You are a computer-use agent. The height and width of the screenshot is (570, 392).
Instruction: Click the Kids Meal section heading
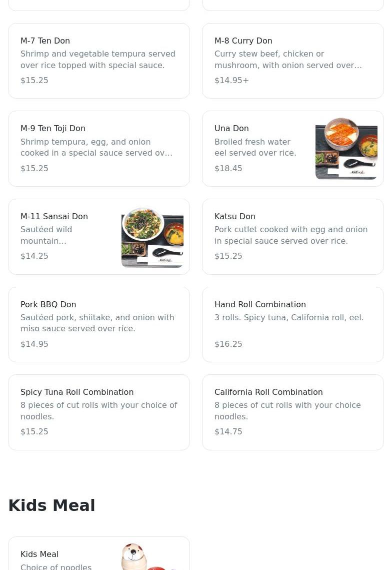(x=51, y=505)
